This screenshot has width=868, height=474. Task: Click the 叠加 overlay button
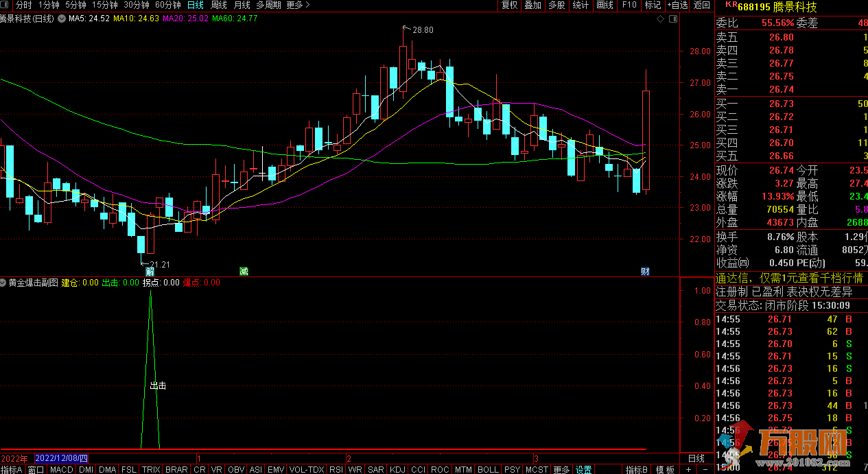pos(533,5)
